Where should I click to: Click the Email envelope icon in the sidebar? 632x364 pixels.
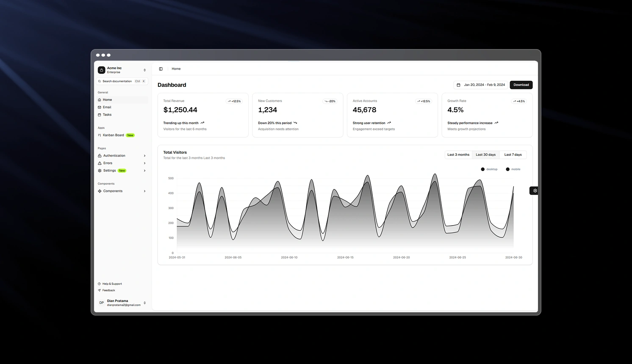(x=100, y=107)
